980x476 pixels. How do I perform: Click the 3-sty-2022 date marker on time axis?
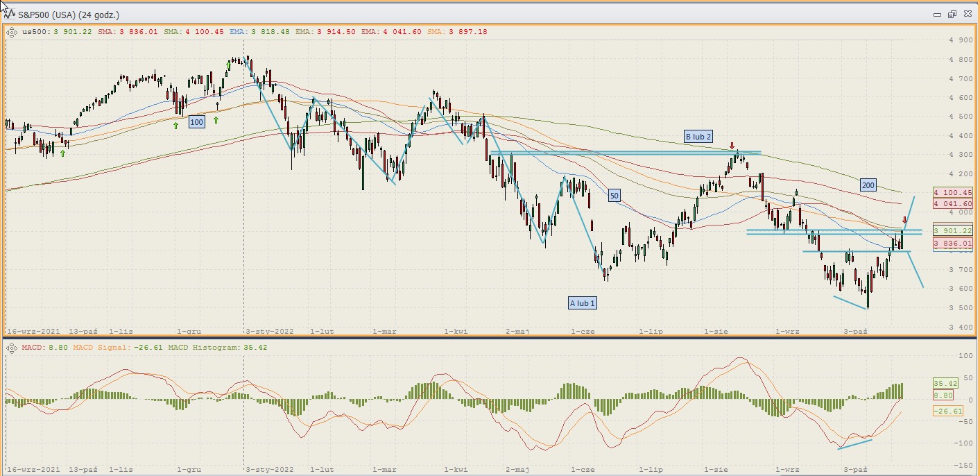pos(270,332)
